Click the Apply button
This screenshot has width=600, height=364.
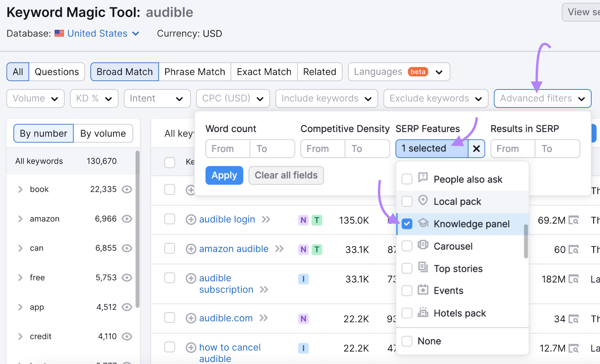click(224, 175)
